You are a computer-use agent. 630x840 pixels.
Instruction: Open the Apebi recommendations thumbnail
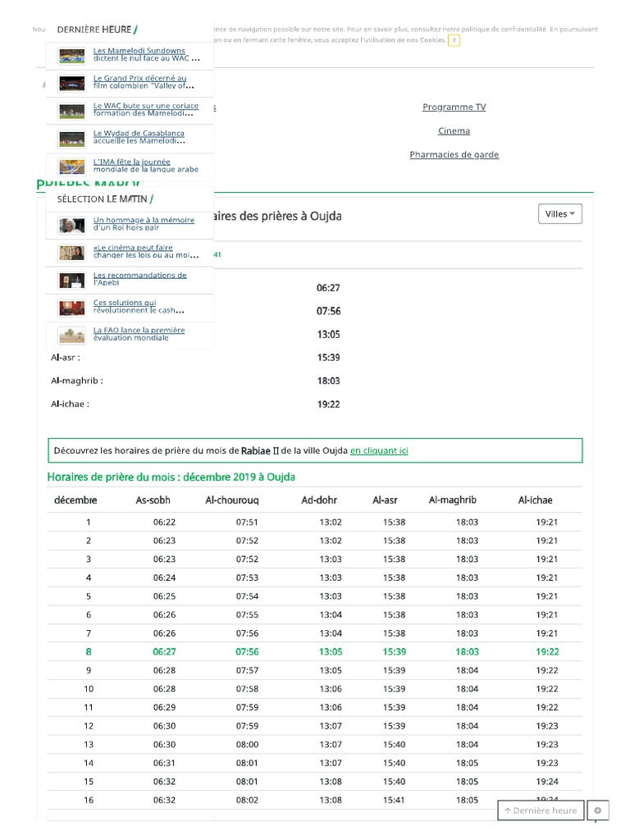[72, 281]
